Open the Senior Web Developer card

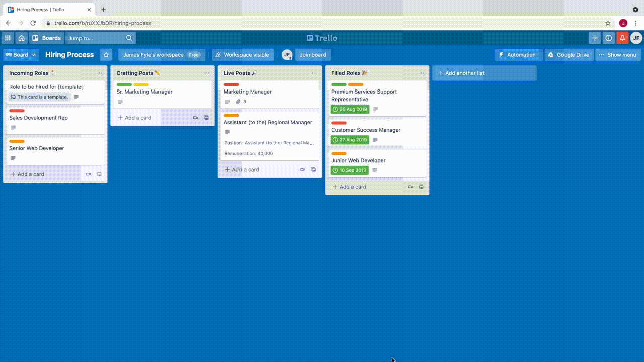[55, 151]
